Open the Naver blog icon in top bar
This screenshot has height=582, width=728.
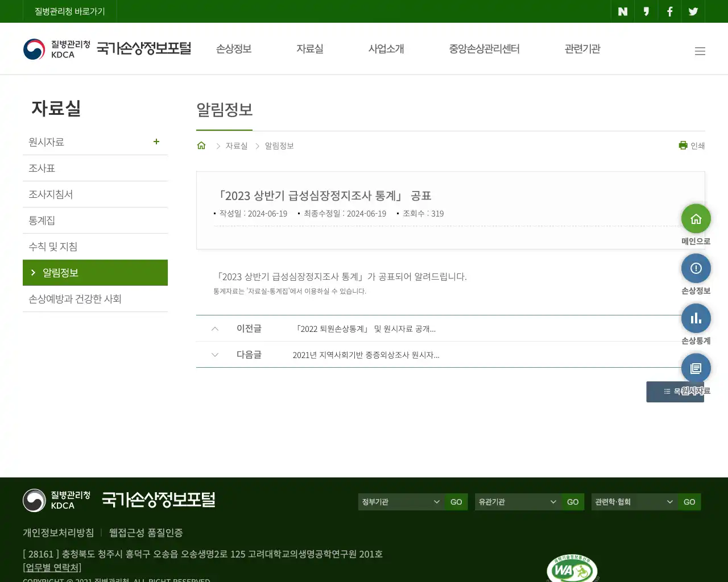coord(623,11)
